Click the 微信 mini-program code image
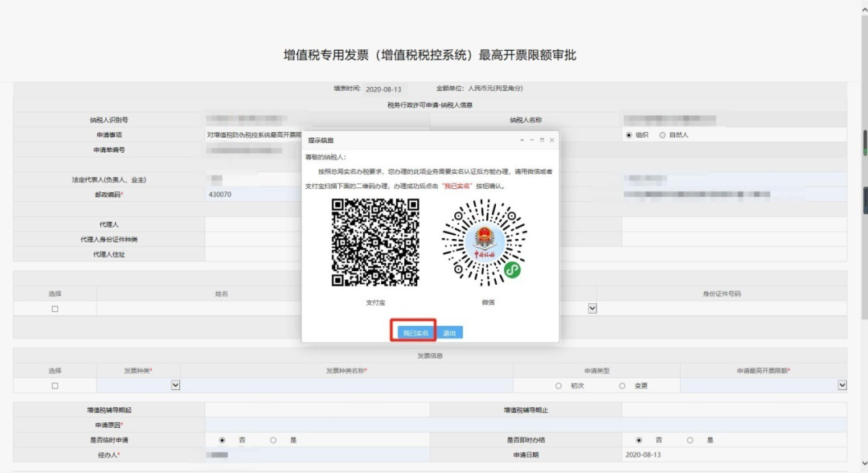Viewport: 868px width, 473px height. pyautogui.click(x=485, y=243)
